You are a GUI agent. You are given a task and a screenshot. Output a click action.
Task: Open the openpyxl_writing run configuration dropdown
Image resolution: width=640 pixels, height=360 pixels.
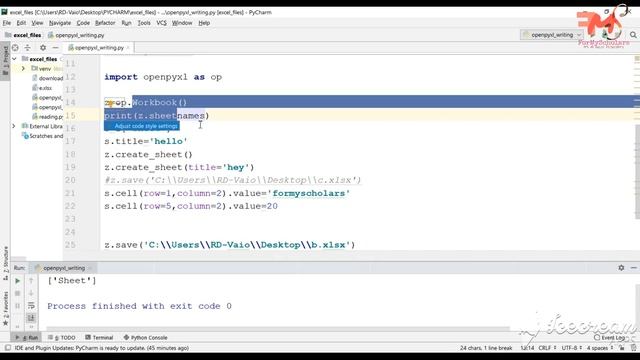[552, 35]
